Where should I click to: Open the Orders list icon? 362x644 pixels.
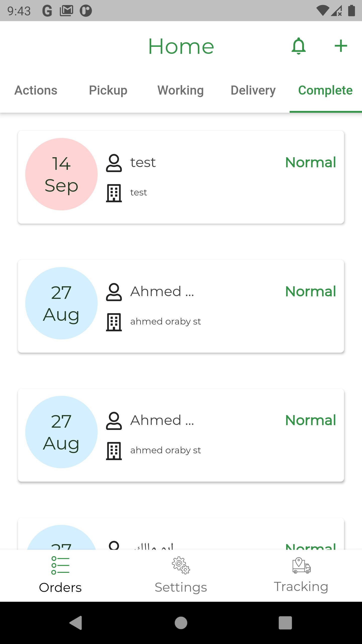pos(60,565)
